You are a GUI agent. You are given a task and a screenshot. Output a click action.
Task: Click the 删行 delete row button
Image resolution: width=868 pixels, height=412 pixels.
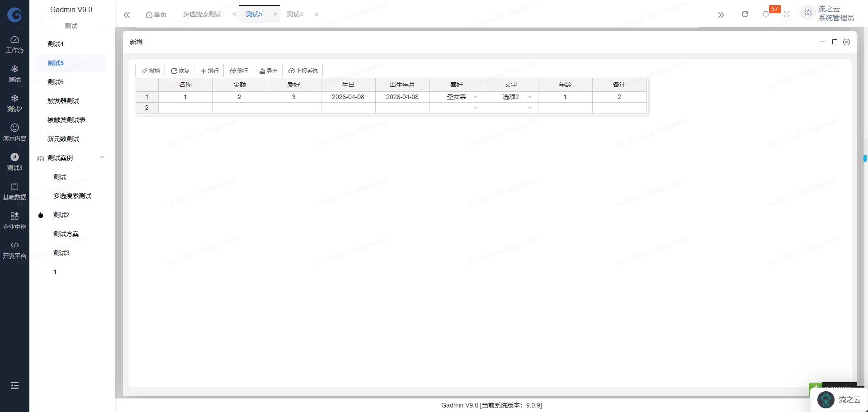click(239, 71)
